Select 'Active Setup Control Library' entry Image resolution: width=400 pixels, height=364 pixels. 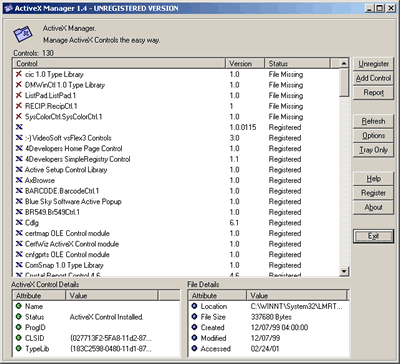66,170
